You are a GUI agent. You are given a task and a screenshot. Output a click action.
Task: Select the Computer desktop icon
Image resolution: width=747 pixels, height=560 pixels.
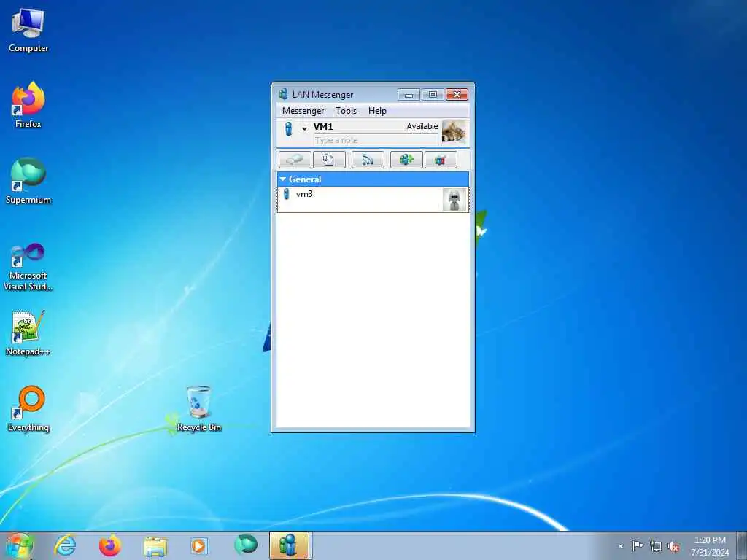pyautogui.click(x=28, y=31)
